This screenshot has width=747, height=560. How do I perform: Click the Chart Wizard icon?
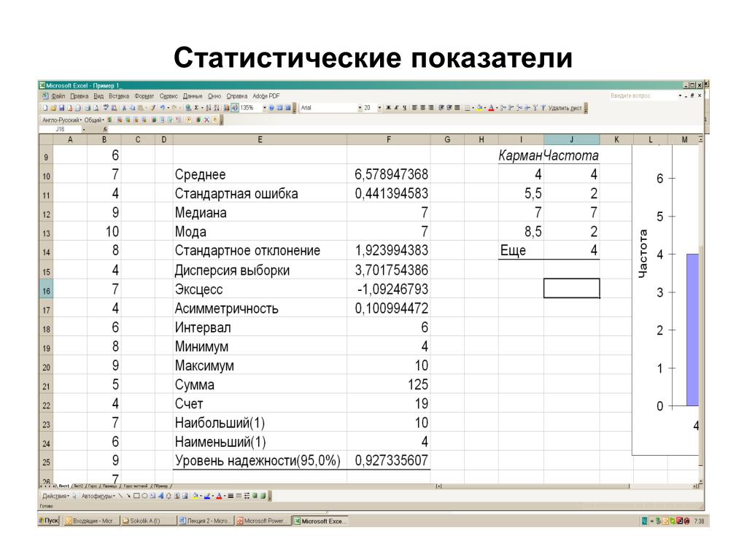[x=226, y=108]
